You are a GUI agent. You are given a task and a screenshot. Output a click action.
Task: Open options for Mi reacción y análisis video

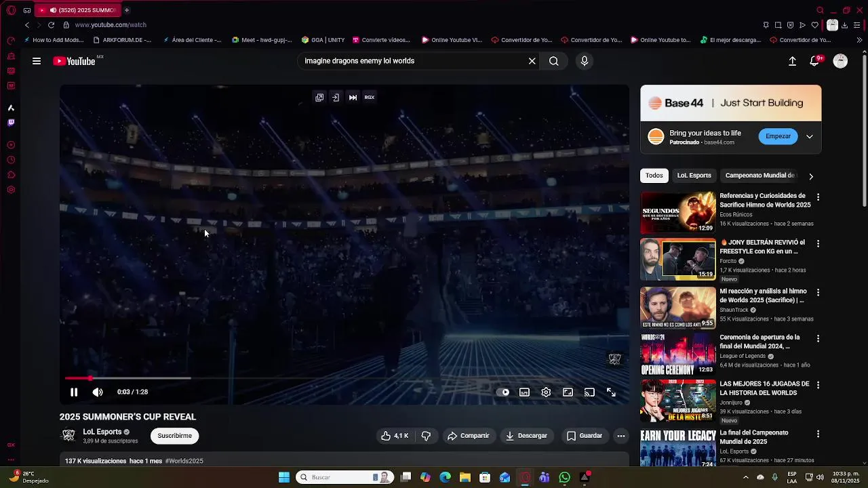coord(818,292)
